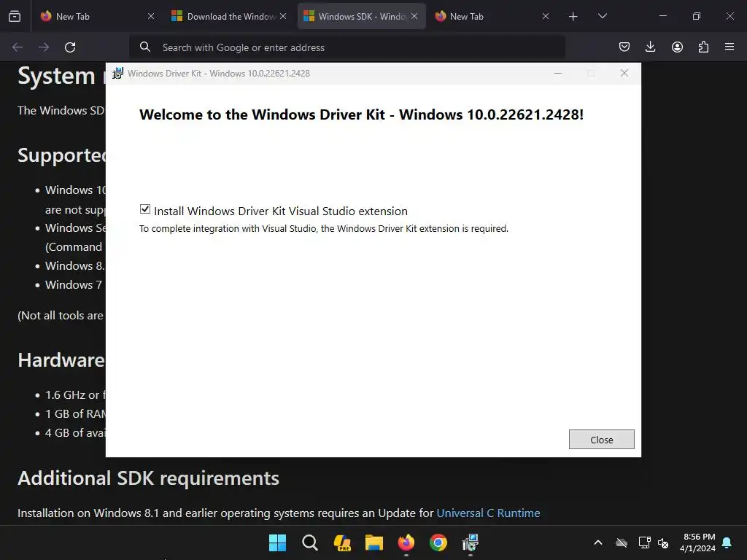
Task: Reload the current page
Action: click(x=70, y=47)
